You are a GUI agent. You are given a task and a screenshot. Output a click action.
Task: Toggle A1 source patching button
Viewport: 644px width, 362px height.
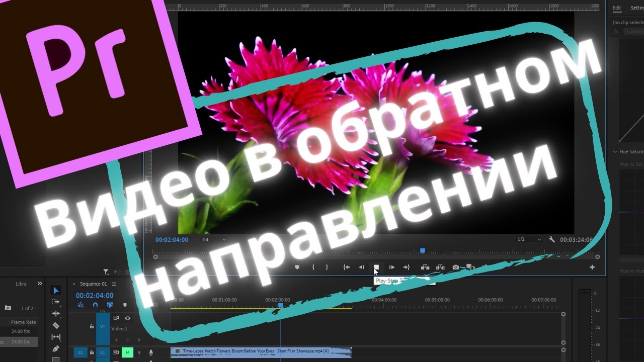pyautogui.click(x=80, y=353)
